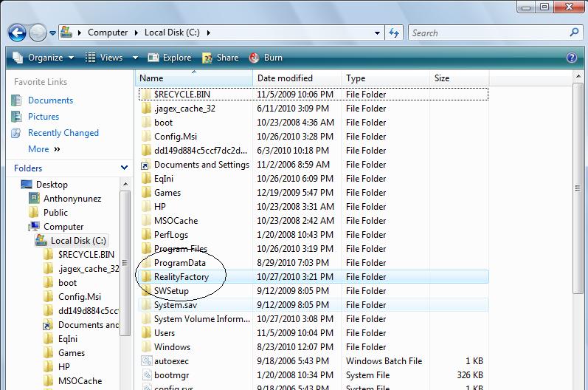Click the Refresh button beside address bar
The image size is (588, 390).
coord(394,32)
